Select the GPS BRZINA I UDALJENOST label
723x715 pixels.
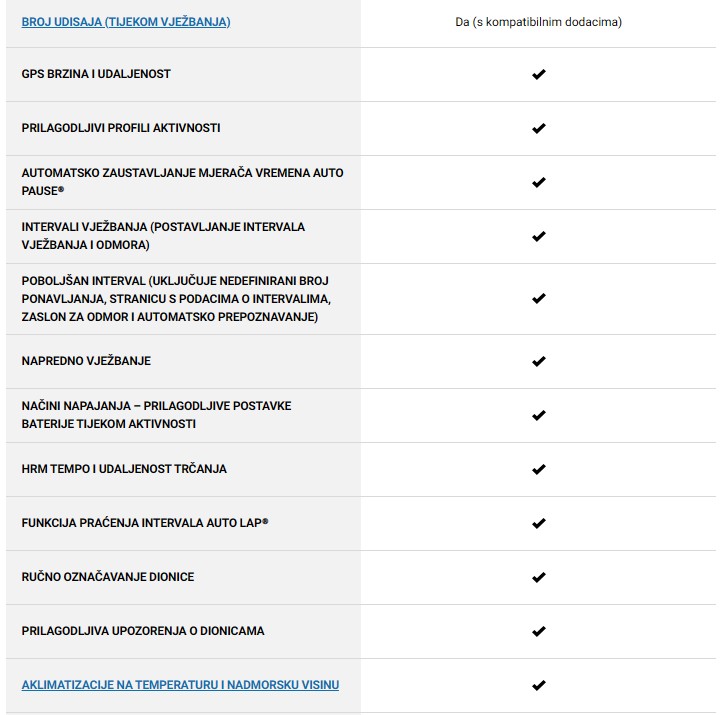[x=96, y=74]
